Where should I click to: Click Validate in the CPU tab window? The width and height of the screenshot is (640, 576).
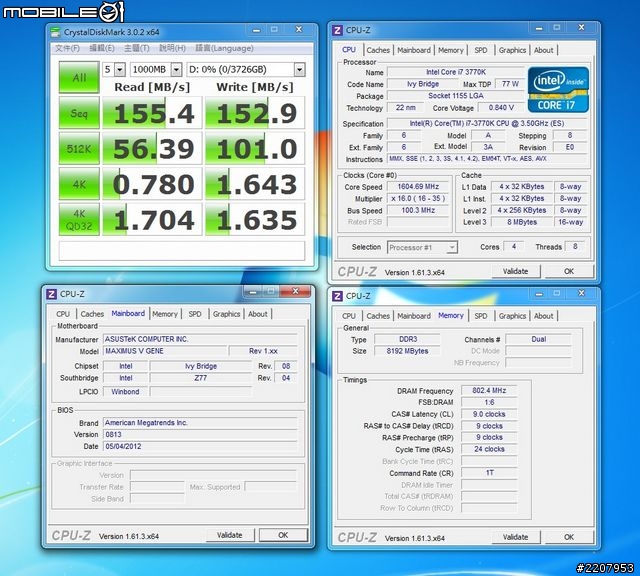516,271
